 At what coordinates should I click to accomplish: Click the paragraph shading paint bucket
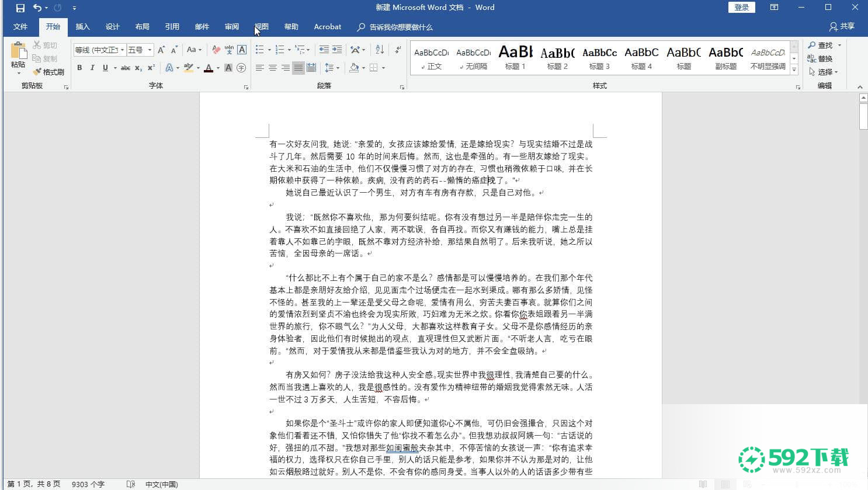[354, 68]
